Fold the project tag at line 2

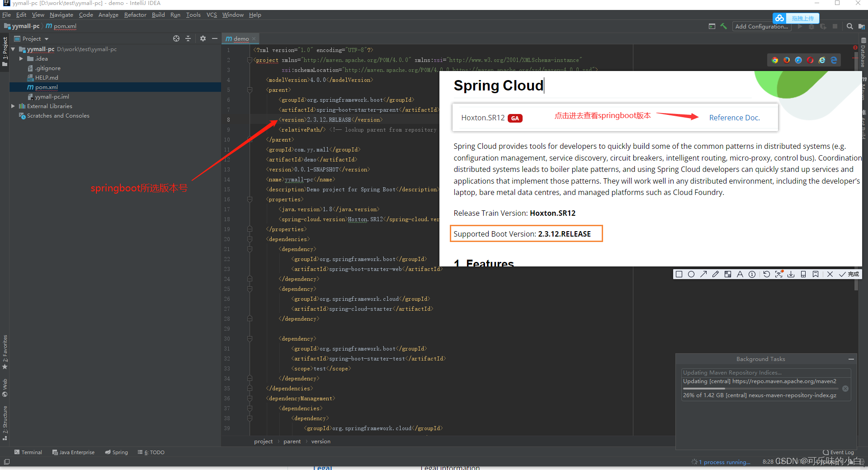(x=250, y=60)
